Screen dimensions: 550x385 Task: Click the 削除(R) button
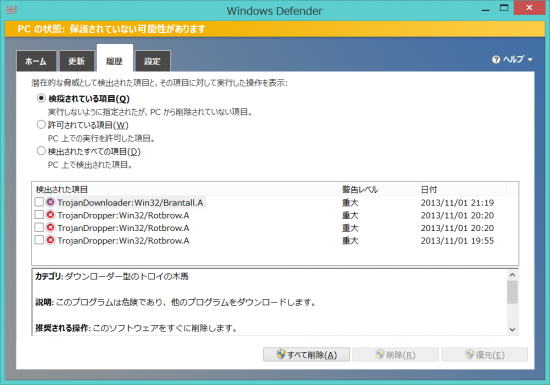[x=395, y=354]
